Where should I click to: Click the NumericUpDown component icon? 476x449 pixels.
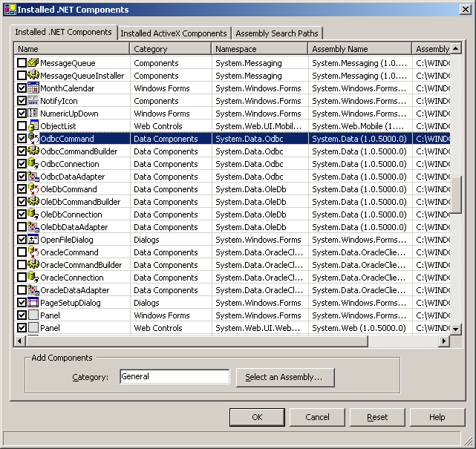coord(33,113)
